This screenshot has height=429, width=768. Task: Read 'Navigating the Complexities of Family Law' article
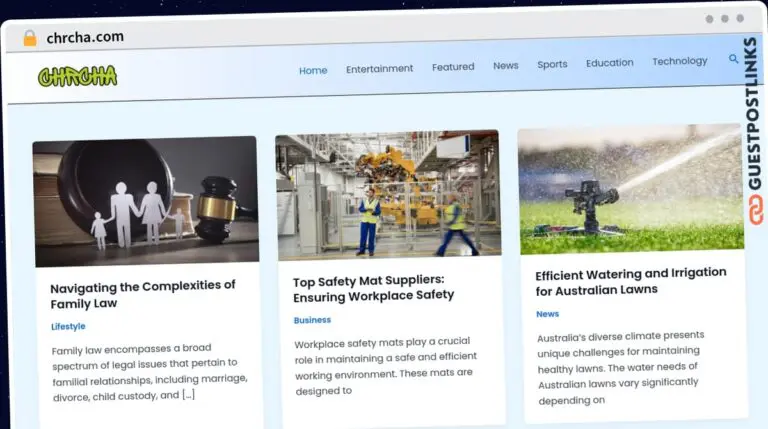143,294
